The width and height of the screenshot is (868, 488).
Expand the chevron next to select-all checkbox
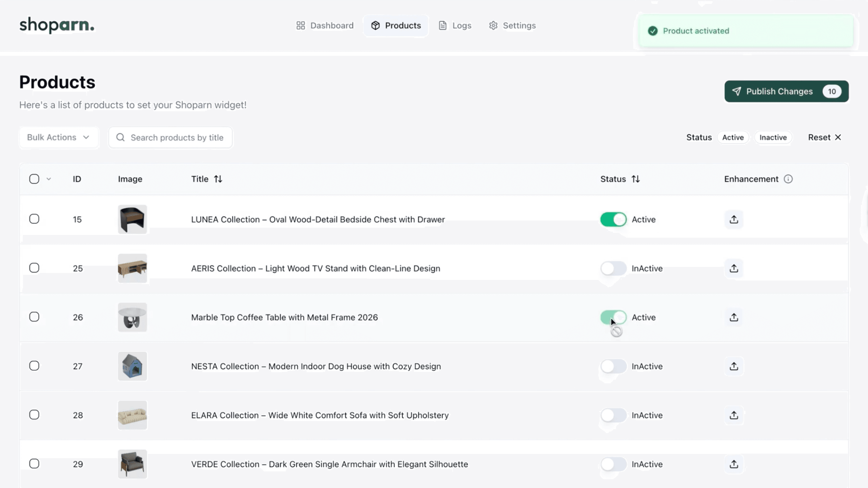point(49,179)
